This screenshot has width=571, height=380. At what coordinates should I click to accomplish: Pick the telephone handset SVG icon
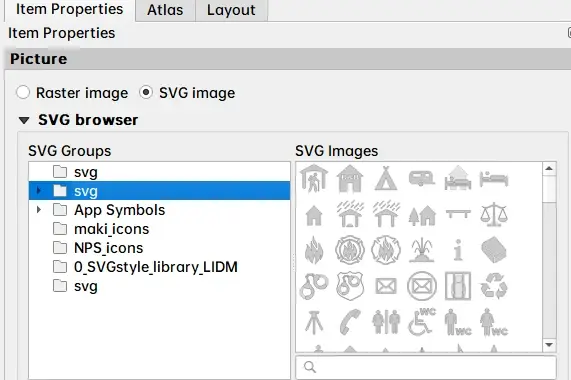350,322
